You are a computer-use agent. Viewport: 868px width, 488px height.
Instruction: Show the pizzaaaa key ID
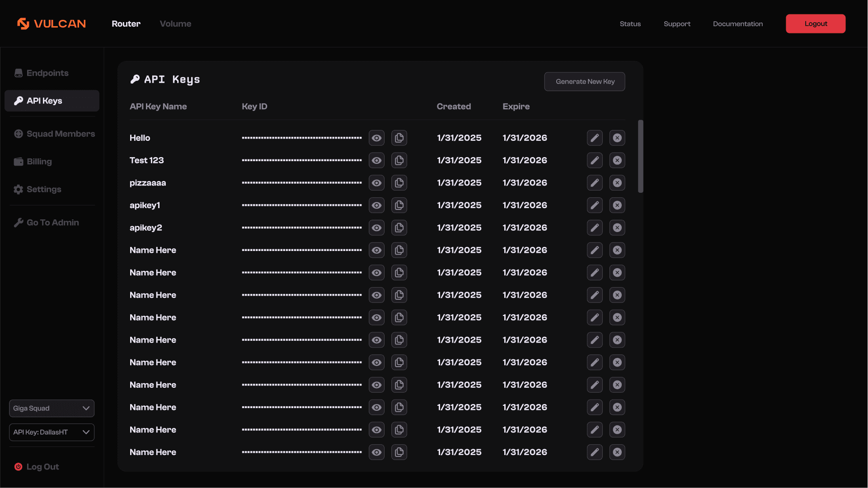(x=376, y=183)
